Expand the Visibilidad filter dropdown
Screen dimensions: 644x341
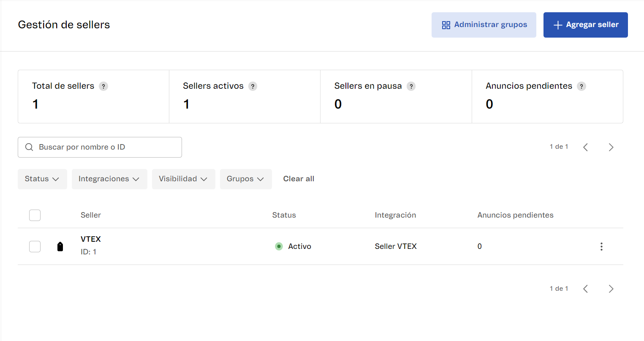click(183, 179)
